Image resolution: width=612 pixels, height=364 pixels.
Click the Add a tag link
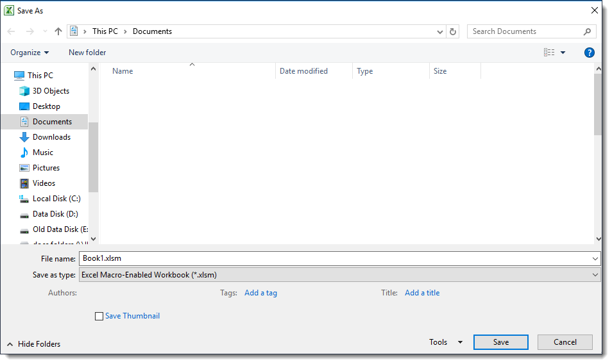[260, 293]
